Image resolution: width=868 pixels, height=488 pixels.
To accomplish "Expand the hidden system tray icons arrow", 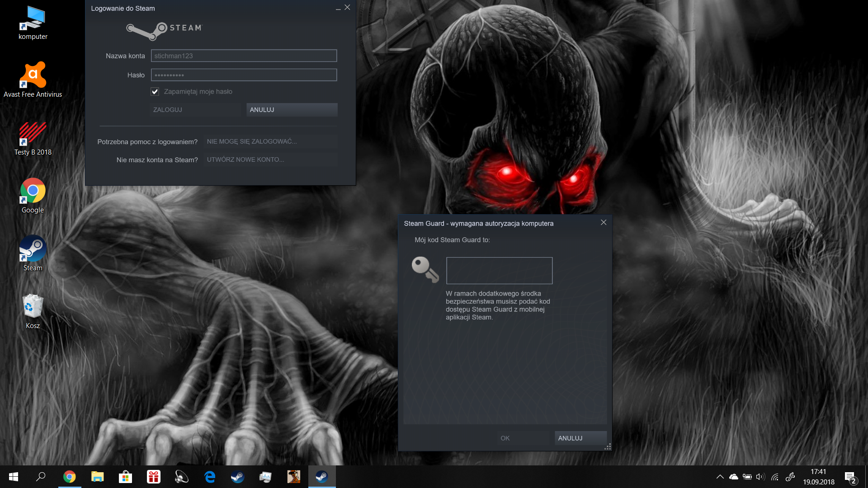I will (720, 477).
